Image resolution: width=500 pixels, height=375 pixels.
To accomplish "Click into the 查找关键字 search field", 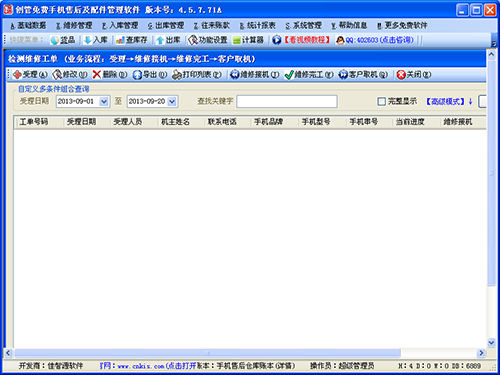I will coord(287,101).
